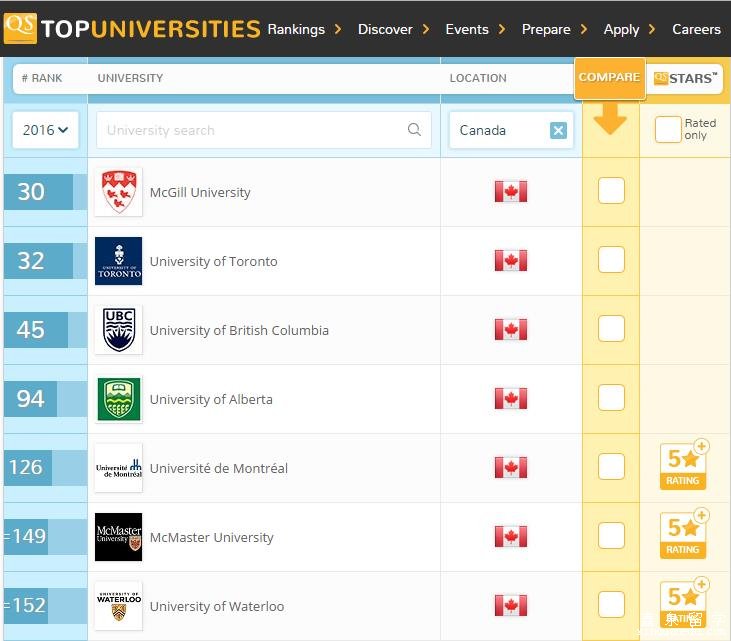The image size is (731, 641).
Task: Click the QS Top Universities logo
Action: 132,28
